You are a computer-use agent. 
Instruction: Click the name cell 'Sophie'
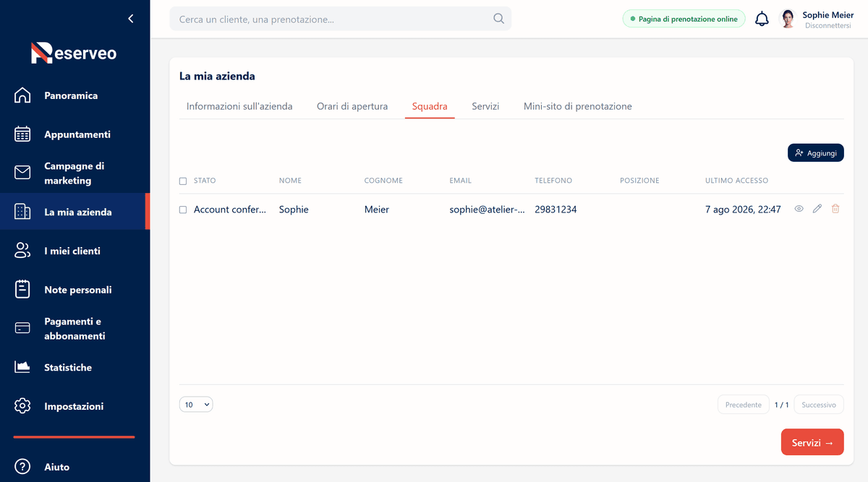pyautogui.click(x=294, y=210)
